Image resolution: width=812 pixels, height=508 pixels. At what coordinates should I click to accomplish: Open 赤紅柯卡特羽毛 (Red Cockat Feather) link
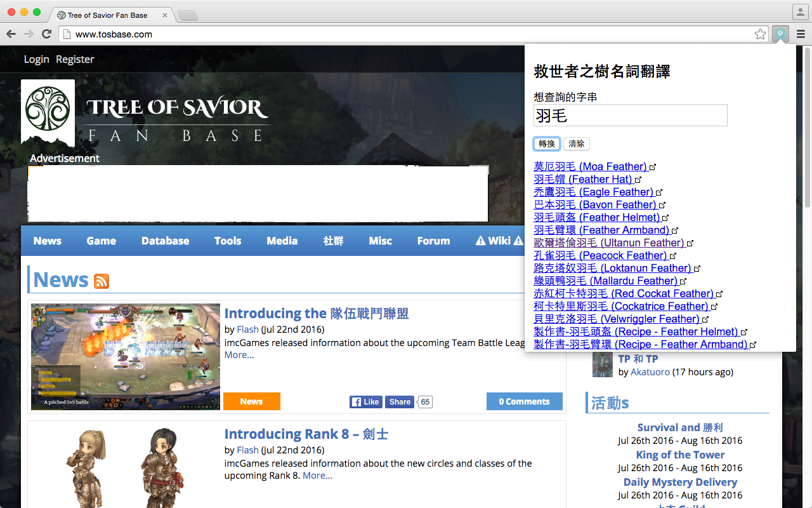click(x=624, y=293)
